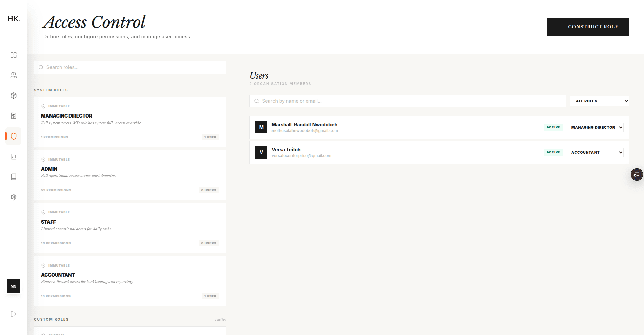Viewport: 644px width, 335px height.
Task: Open the floating dark round widget button
Action: pos(637,174)
